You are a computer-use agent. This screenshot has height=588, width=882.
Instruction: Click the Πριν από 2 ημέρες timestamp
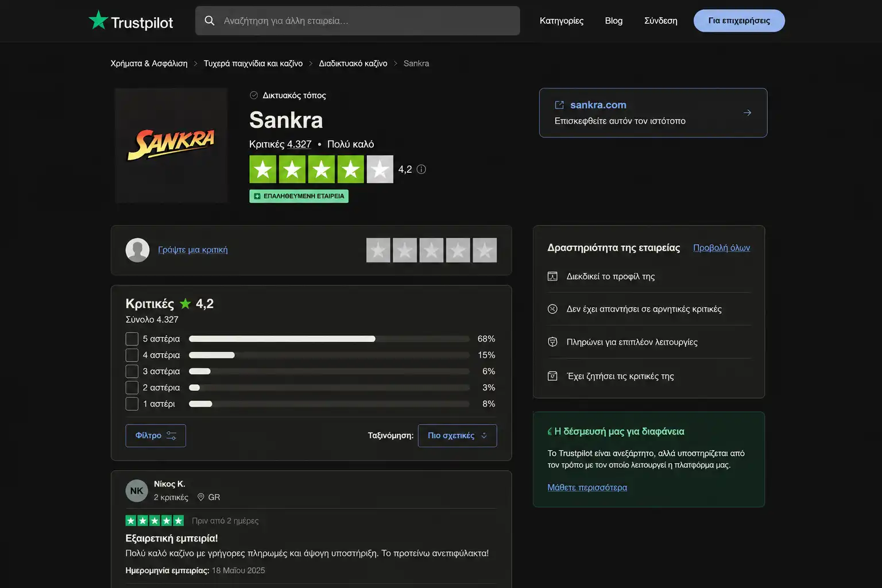[225, 521]
